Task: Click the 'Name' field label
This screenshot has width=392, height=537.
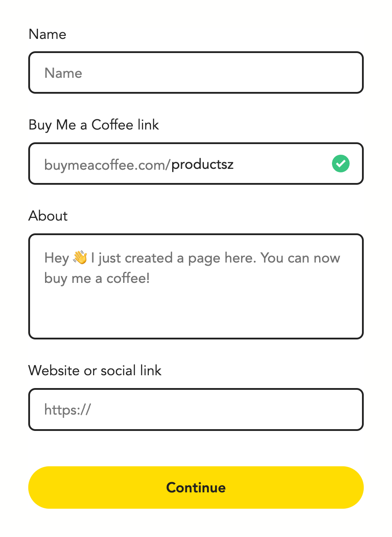Action: click(47, 34)
